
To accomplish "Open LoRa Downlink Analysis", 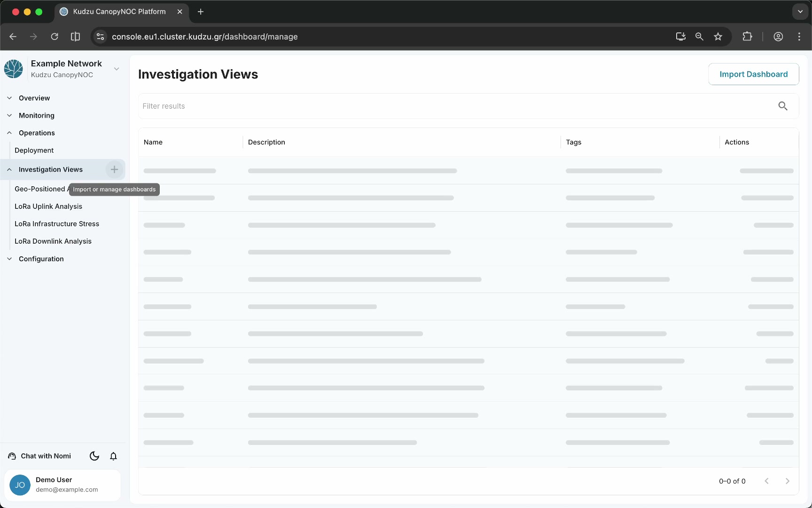I will [53, 241].
